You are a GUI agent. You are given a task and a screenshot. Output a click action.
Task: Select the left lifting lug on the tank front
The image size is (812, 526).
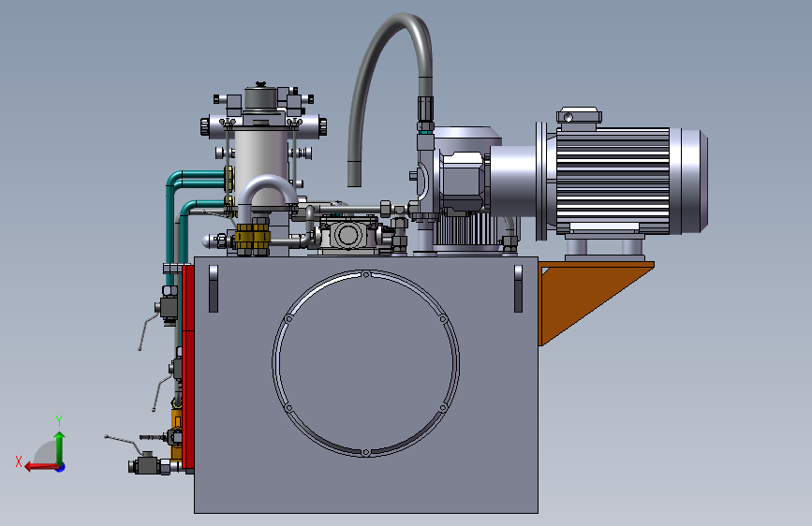pyautogui.click(x=214, y=289)
